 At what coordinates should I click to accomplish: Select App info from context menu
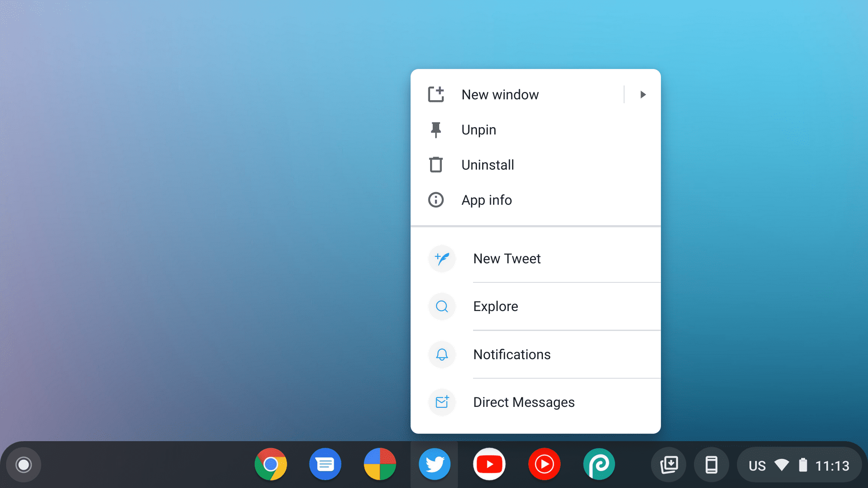pyautogui.click(x=487, y=200)
